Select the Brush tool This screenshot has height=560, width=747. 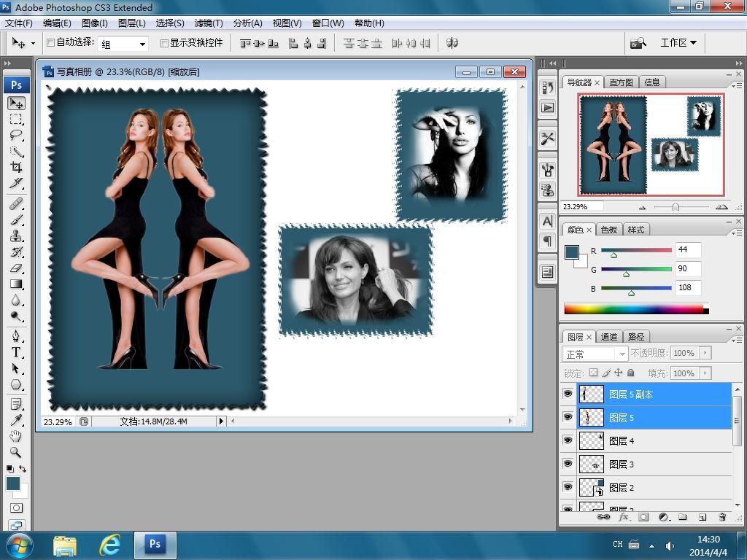point(16,220)
